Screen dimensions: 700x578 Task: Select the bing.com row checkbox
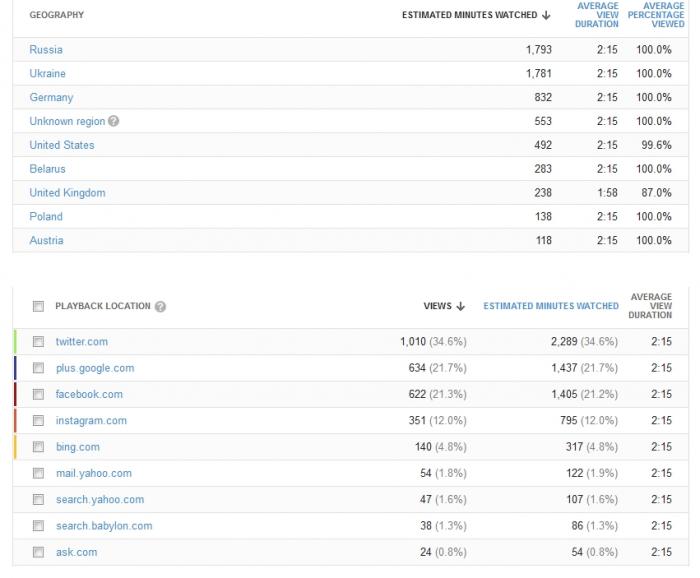click(x=38, y=447)
